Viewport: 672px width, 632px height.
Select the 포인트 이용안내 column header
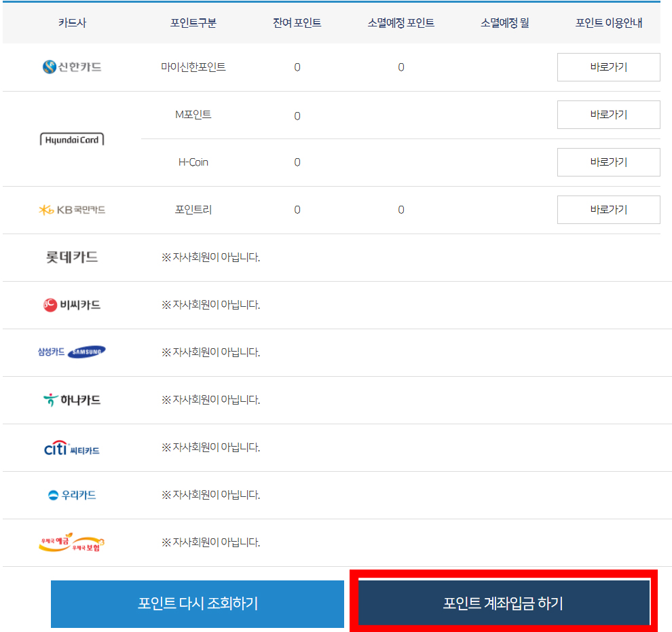pos(609,22)
